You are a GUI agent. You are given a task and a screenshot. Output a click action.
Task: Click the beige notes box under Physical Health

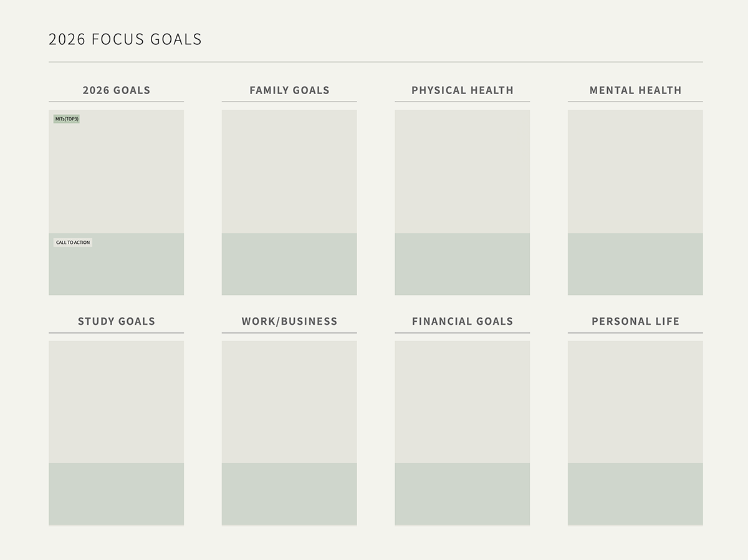point(463,171)
